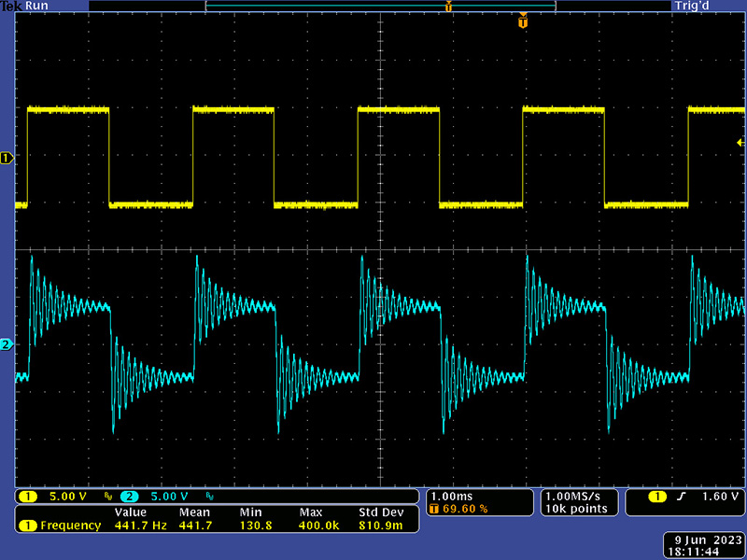Select the Frequency measurement row label

click(x=70, y=525)
